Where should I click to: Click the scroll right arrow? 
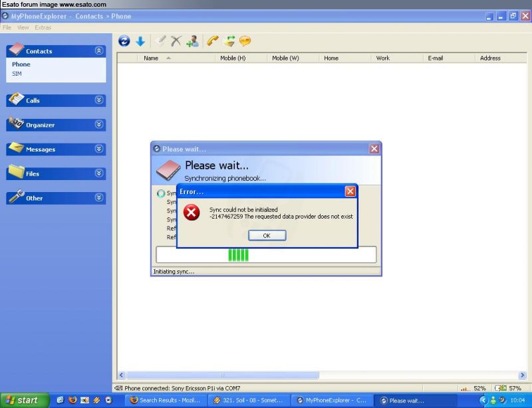pos(523,375)
